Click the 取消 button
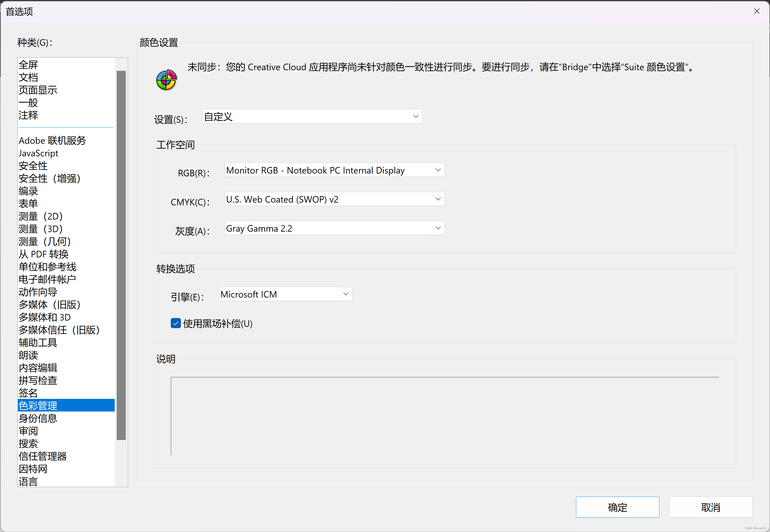Image resolution: width=770 pixels, height=532 pixels. (x=710, y=507)
